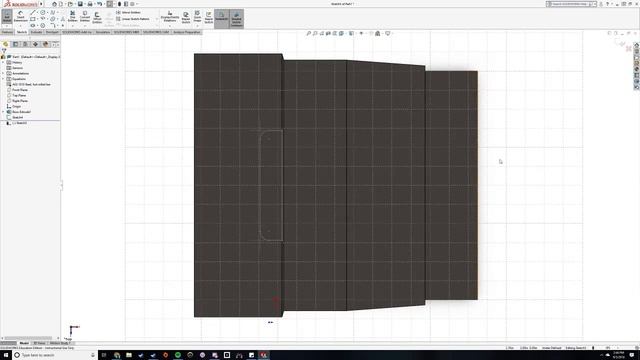Image resolution: width=640 pixels, height=360 pixels.
Task: Collapse the Boss-Extrude1 feature node
Action: (3, 112)
